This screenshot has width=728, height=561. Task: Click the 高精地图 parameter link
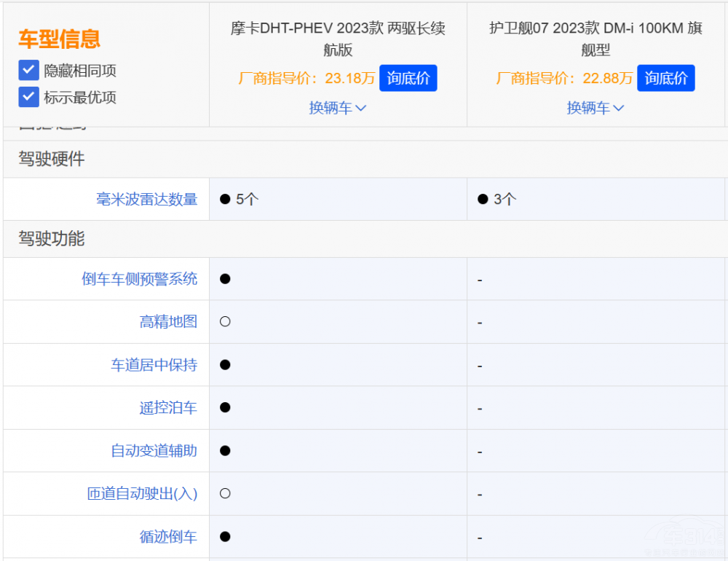(x=168, y=321)
